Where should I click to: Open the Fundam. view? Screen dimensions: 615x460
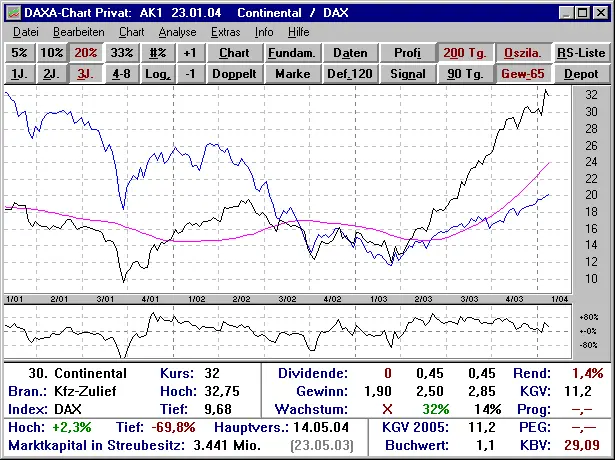click(x=292, y=53)
